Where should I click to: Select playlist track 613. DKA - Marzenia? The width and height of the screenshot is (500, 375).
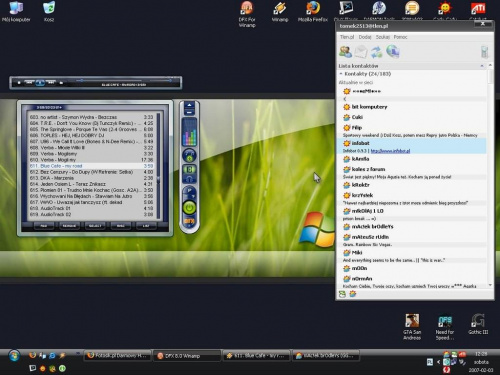(91, 178)
